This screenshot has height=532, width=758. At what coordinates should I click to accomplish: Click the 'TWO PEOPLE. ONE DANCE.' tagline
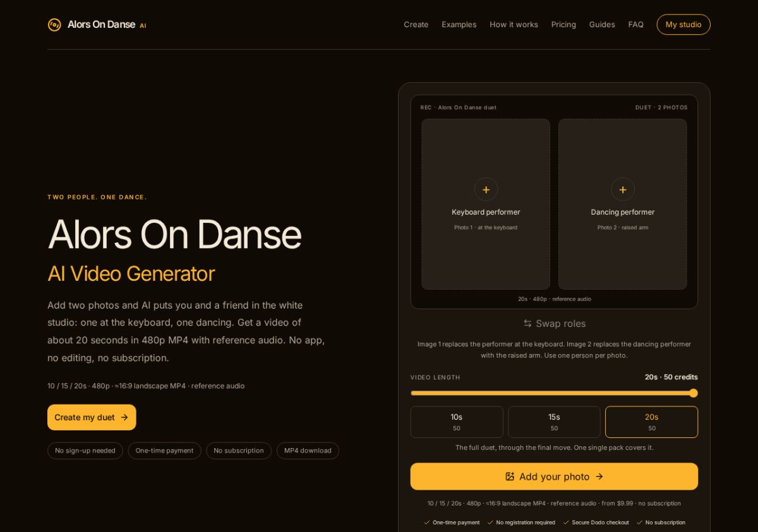(97, 197)
